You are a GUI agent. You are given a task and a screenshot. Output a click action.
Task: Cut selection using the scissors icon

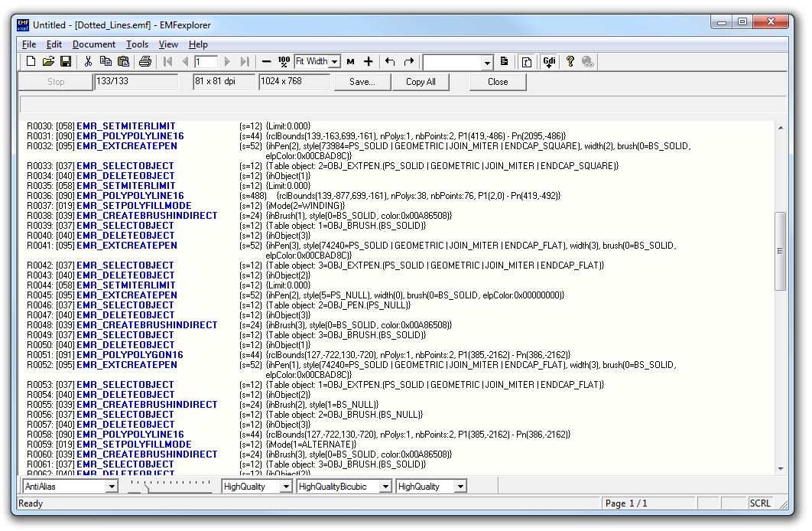(x=88, y=62)
